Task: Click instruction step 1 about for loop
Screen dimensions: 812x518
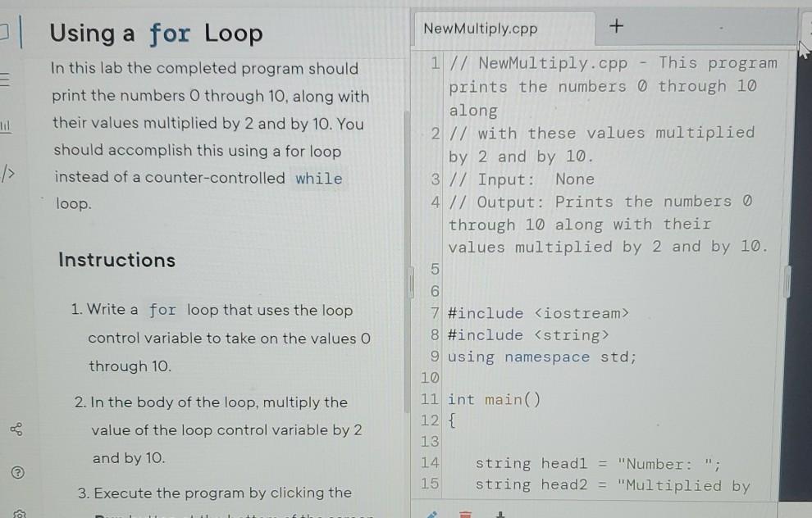Action: [x=221, y=338]
